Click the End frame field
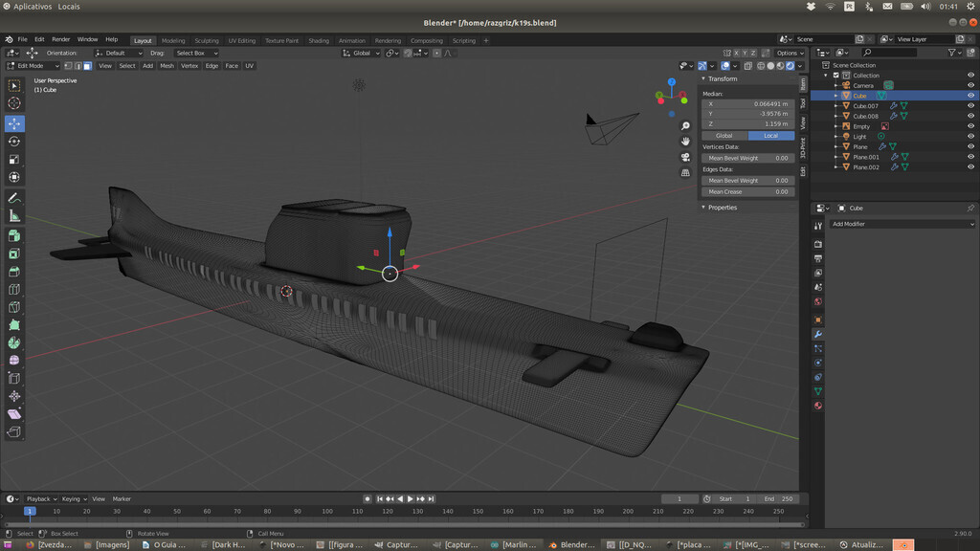This screenshot has height=551, width=980. [778, 499]
